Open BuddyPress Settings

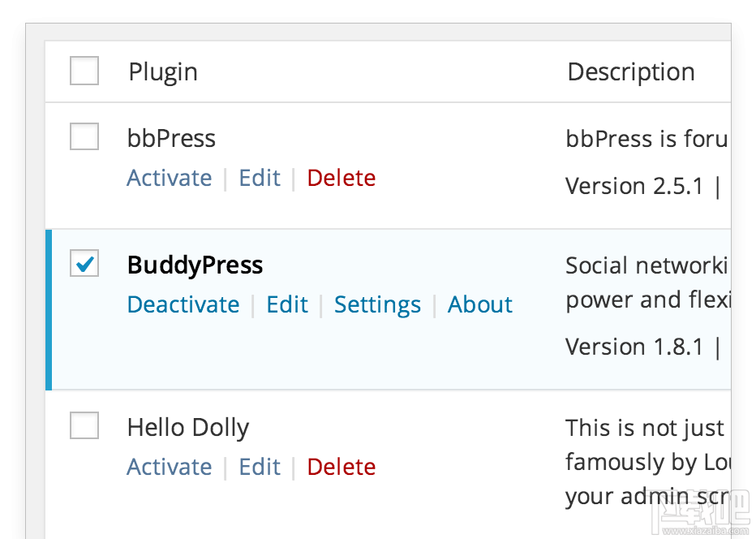tap(377, 304)
